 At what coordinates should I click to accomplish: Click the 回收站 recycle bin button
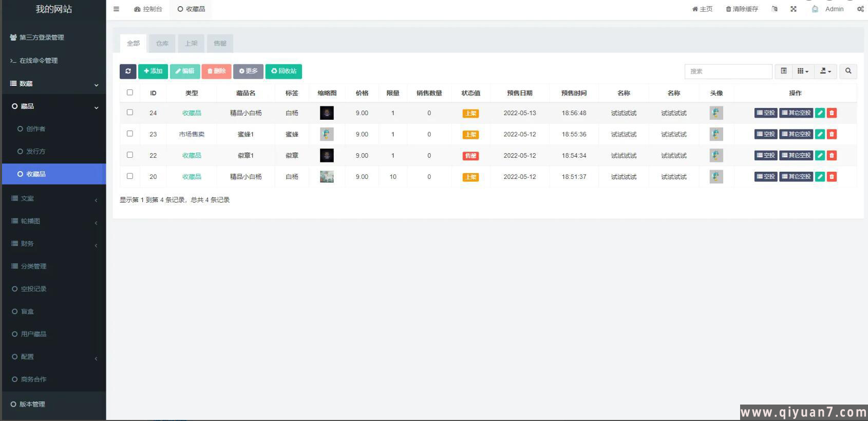click(284, 71)
